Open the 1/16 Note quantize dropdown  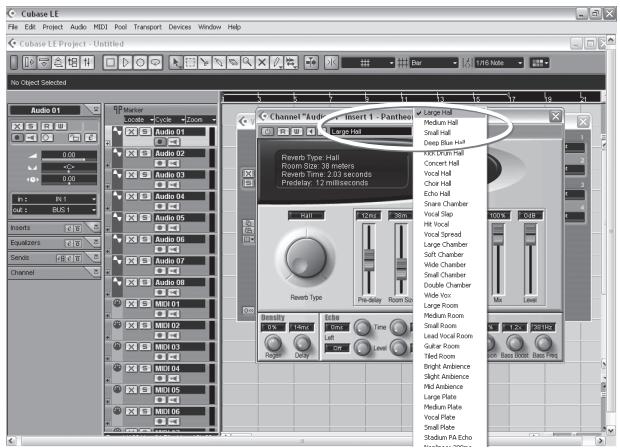[x=499, y=63]
